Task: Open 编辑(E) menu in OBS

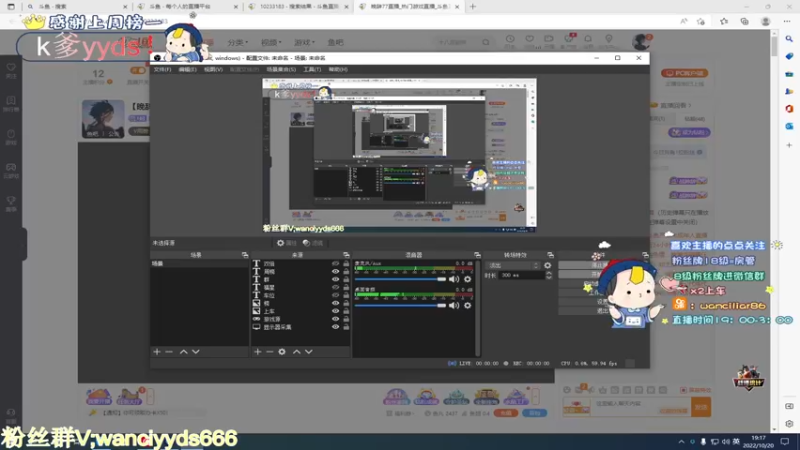Action: [187, 69]
